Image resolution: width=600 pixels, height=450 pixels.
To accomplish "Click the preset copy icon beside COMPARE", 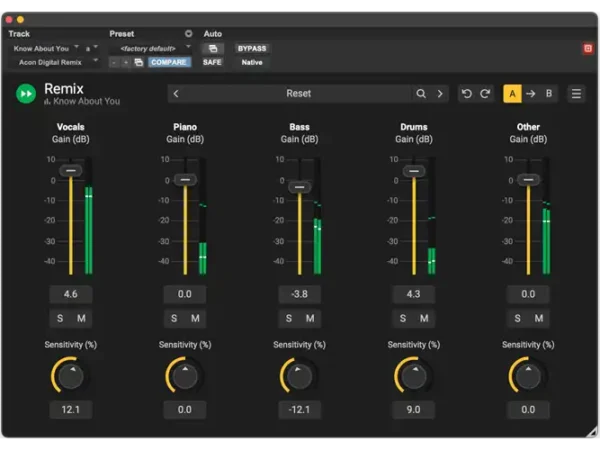I will tap(139, 62).
